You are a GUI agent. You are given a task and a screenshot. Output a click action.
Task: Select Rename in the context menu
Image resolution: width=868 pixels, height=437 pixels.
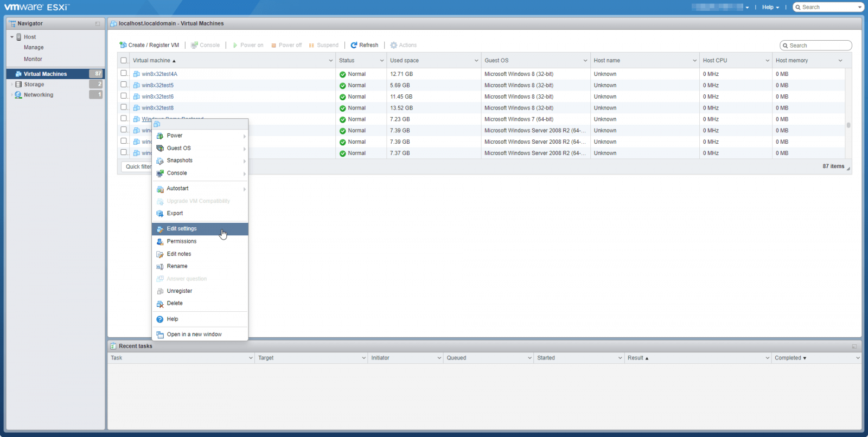(x=200, y=266)
